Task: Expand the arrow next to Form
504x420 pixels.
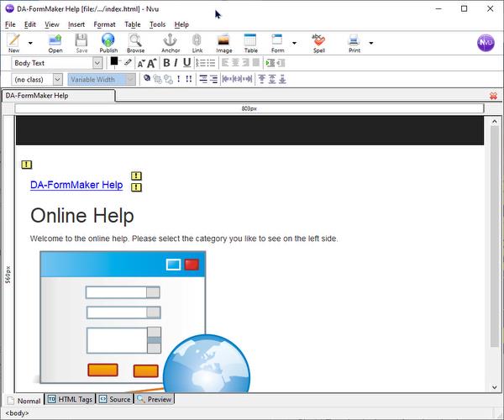Action: point(294,43)
